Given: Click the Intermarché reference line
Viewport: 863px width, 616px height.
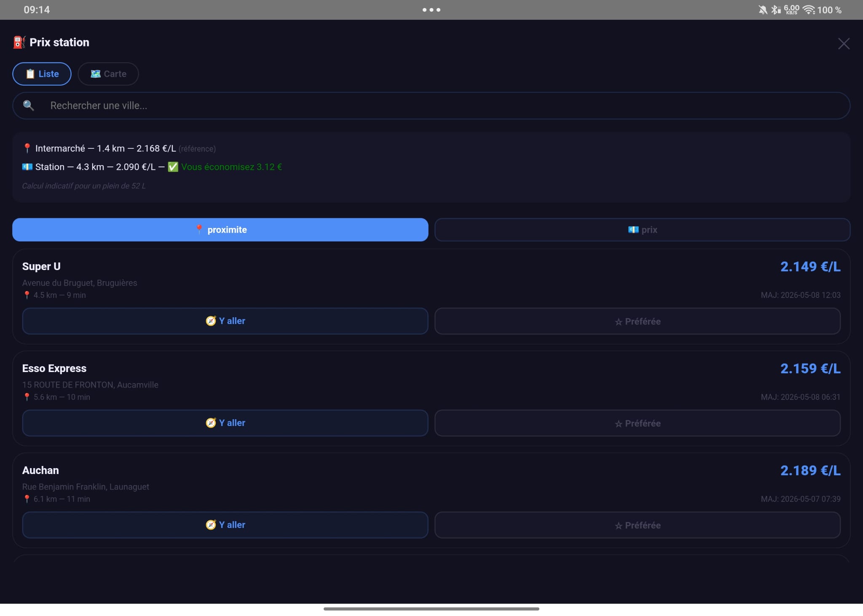Looking at the screenshot, I should (x=119, y=148).
